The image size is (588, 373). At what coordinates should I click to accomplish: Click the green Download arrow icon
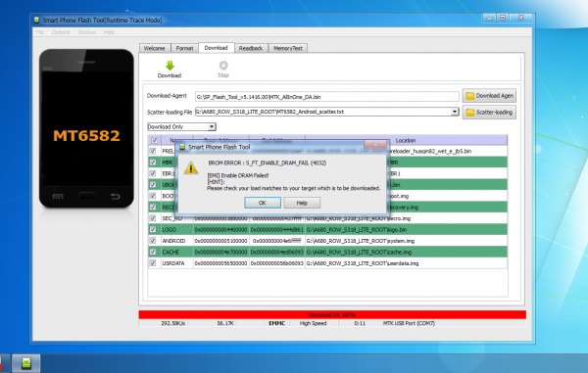click(170, 66)
